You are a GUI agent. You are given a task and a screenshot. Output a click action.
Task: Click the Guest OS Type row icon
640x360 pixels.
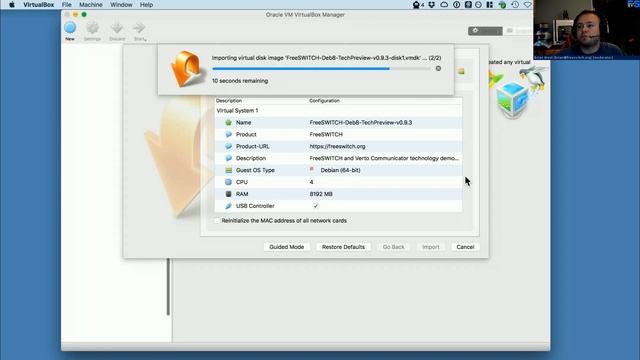point(229,170)
